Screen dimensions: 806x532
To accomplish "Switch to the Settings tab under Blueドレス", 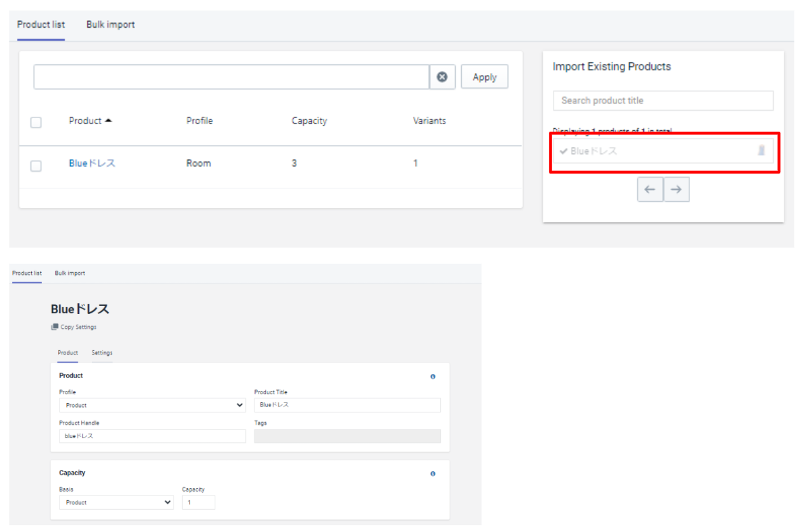I will [102, 353].
